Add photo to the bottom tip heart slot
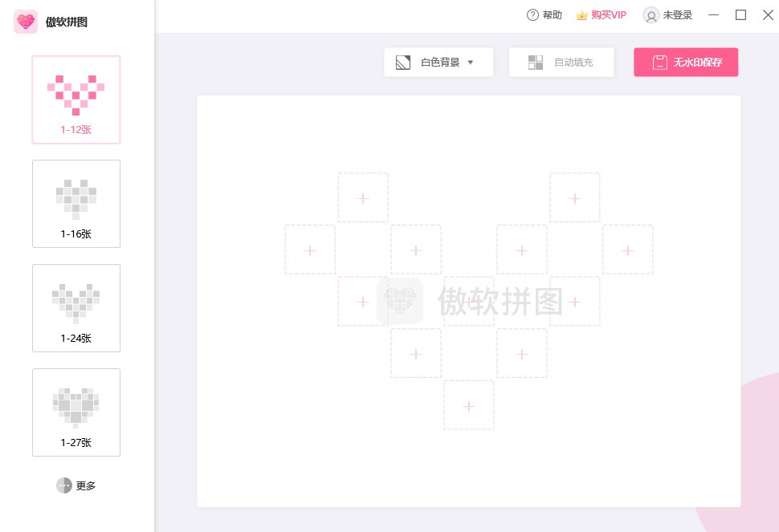The height and width of the screenshot is (532, 779). (469, 406)
